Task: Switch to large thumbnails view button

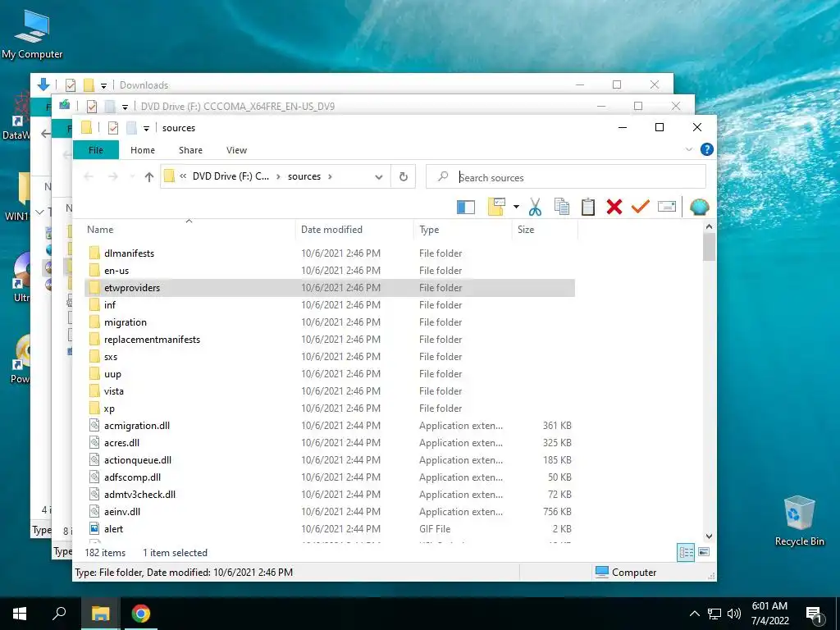Action: 704,552
